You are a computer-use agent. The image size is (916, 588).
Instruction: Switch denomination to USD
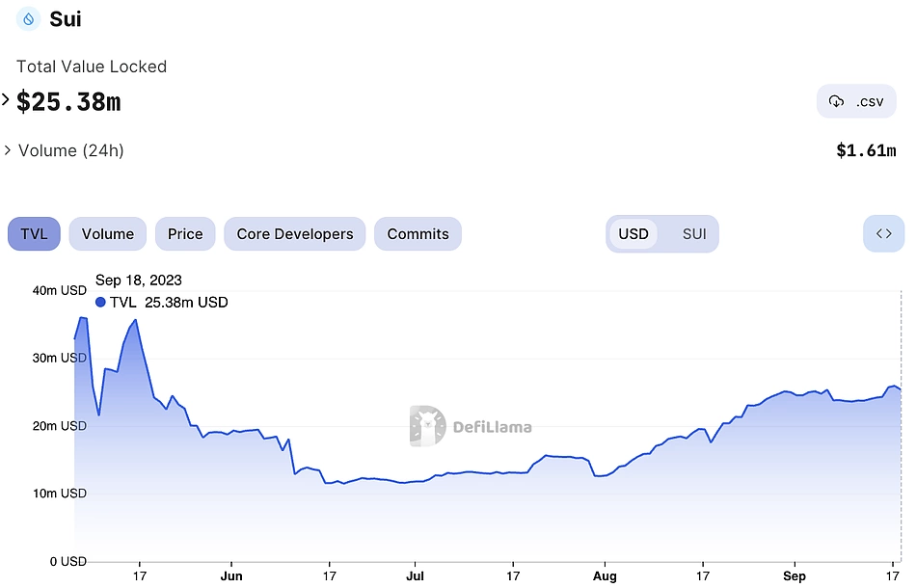pos(633,233)
